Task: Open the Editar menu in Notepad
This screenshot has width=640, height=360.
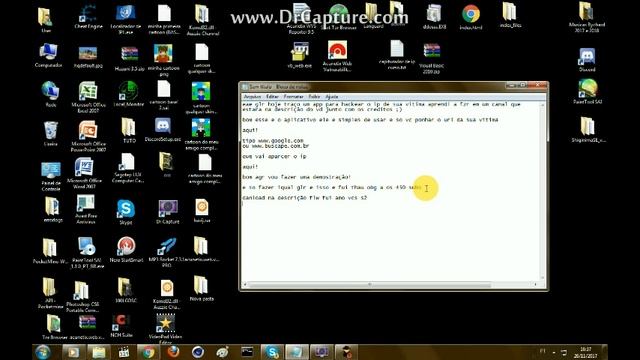Action: pos(272,97)
